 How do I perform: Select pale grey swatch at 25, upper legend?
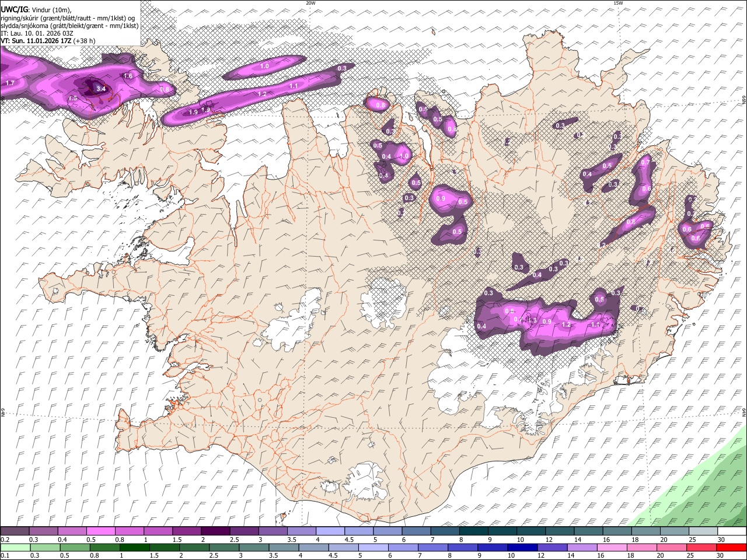coord(704,531)
